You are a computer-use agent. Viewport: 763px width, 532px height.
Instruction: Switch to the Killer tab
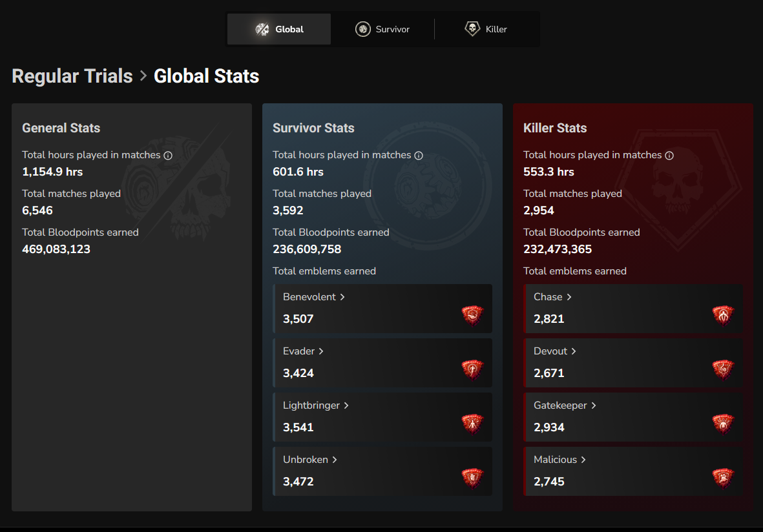point(486,29)
